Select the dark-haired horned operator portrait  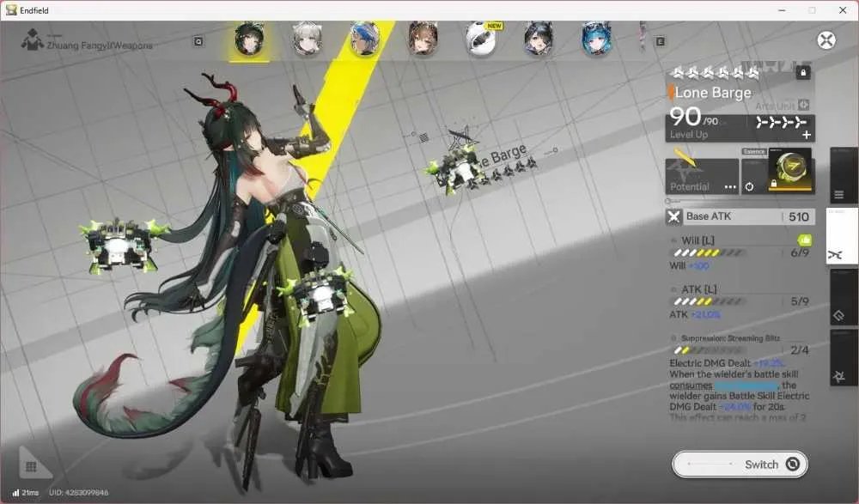tap(249, 39)
